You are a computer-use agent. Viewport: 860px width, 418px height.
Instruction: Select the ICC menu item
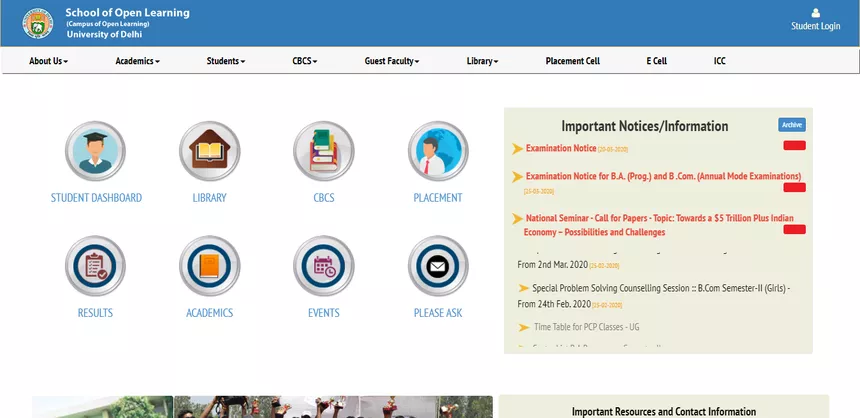720,61
